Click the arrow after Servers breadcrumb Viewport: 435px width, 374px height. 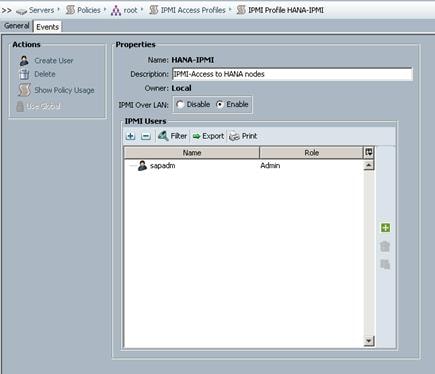59,9
